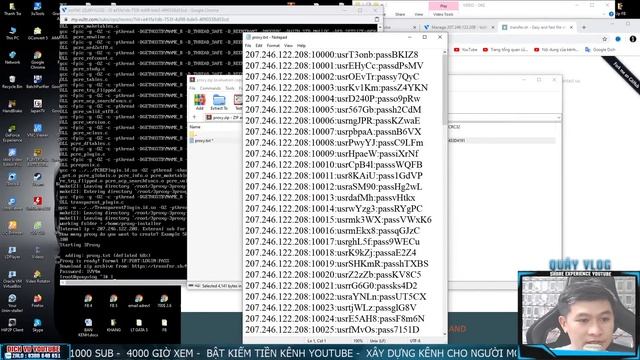
Task: Click Add icon in WinRAR toolbar
Action: click(200, 102)
